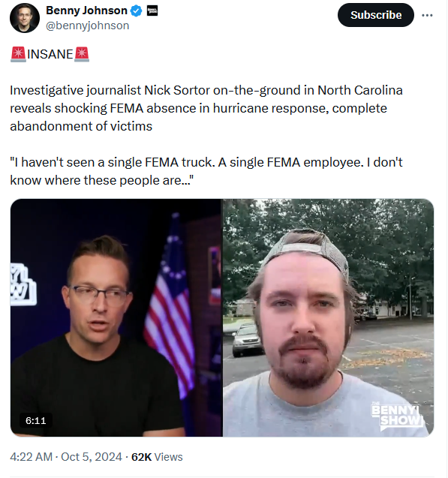
Task: Play the embedded interview video
Action: click(222, 317)
